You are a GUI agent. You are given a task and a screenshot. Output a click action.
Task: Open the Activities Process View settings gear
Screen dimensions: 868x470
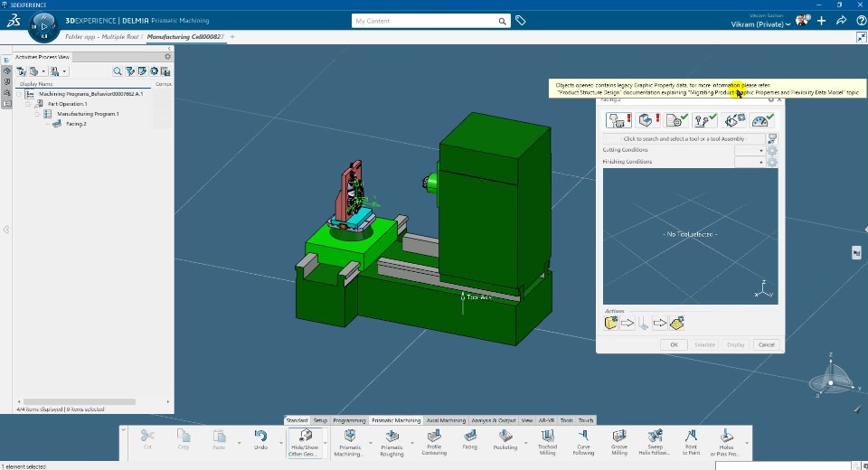point(168,56)
